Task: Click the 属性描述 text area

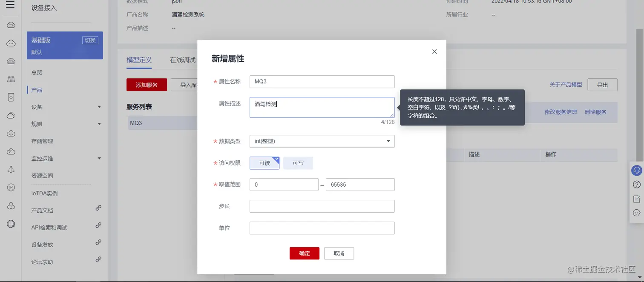Action: click(322, 107)
